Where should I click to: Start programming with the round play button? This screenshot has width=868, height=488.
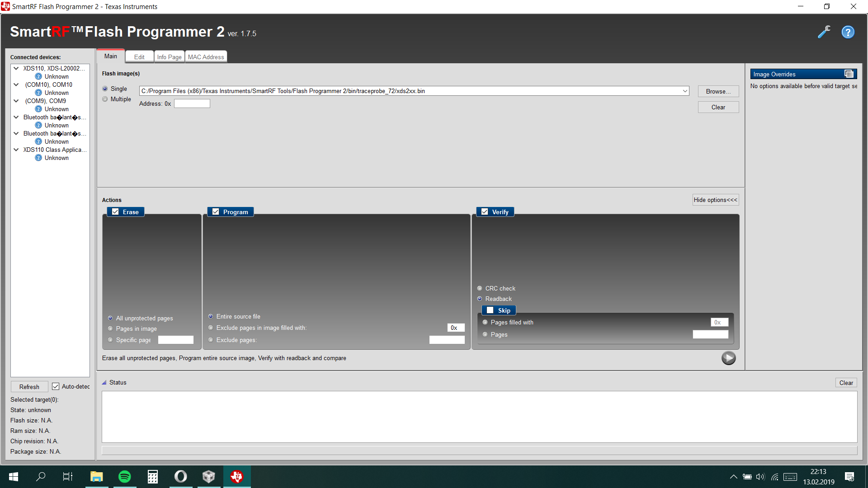point(729,358)
